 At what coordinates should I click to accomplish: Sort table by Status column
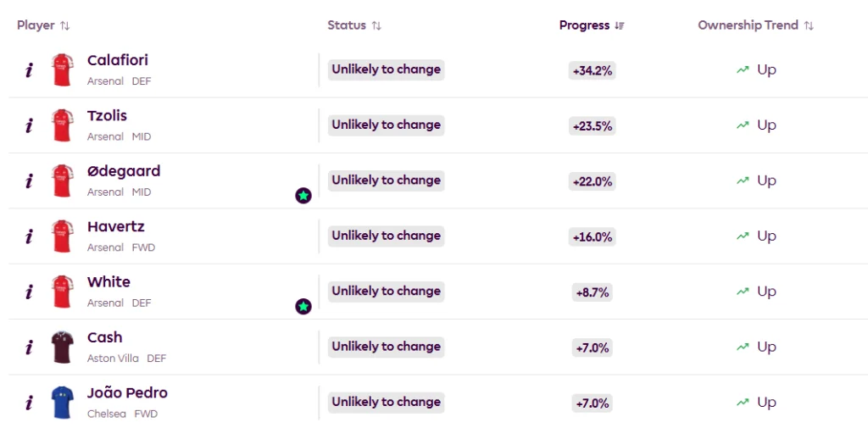pos(354,25)
